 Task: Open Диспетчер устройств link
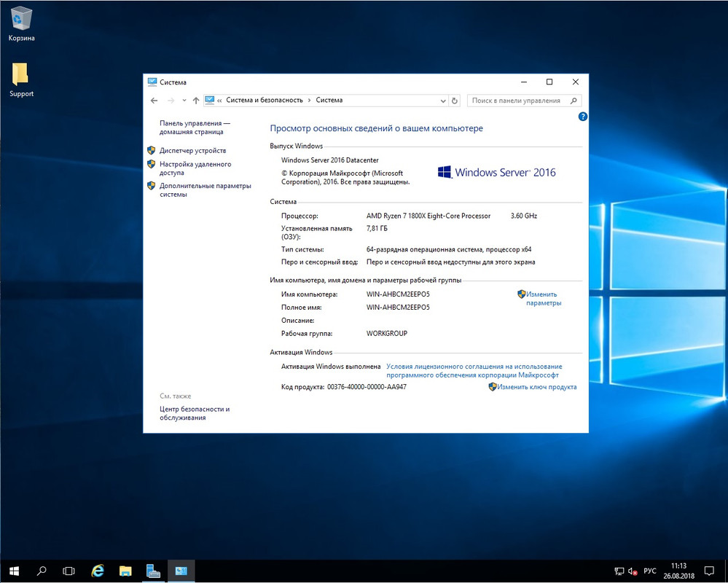click(x=192, y=150)
